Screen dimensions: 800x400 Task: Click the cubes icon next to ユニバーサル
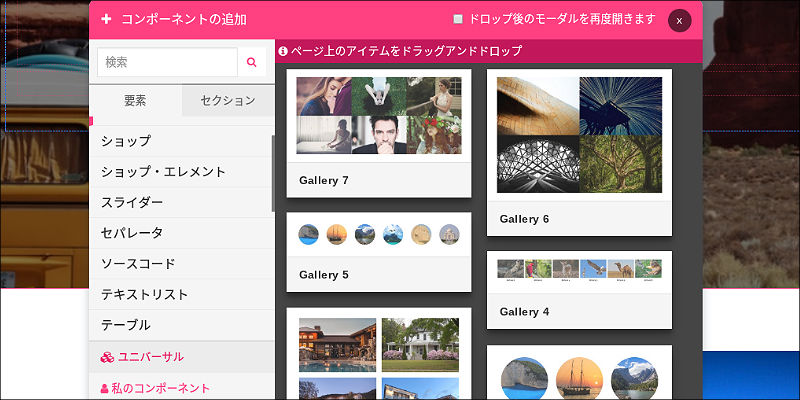coord(107,357)
